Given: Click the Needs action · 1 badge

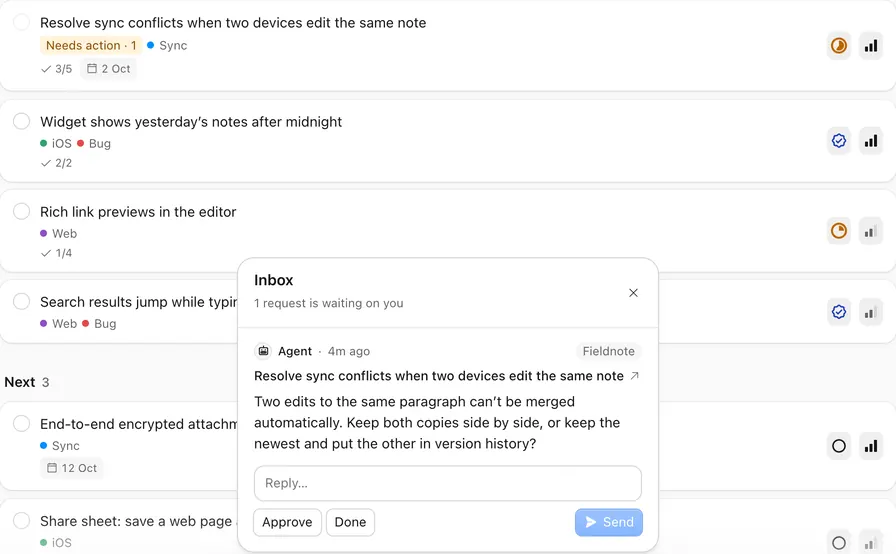Looking at the screenshot, I should (91, 45).
